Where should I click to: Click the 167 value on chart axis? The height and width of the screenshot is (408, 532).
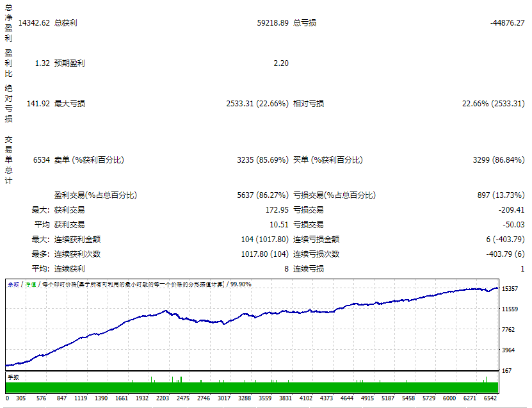pos(506,370)
